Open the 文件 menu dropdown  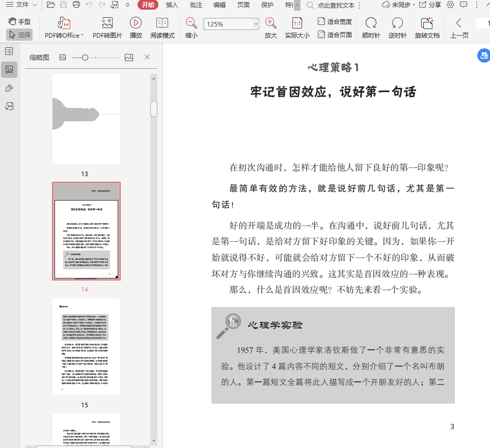(22, 5)
